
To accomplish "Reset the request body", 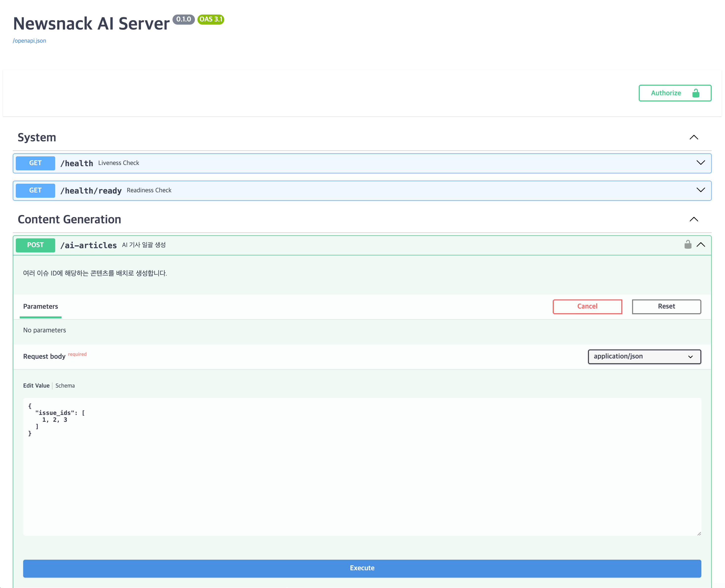I will pos(666,307).
